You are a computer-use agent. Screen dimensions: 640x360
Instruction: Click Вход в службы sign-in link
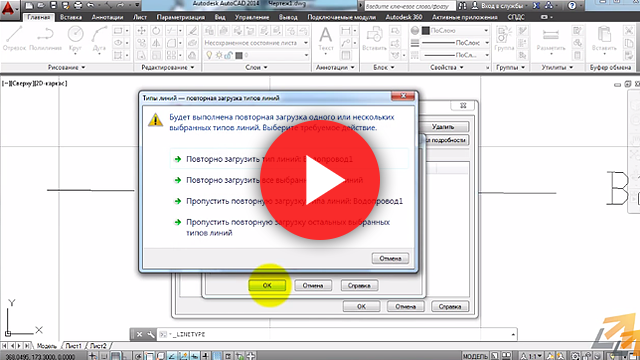(x=502, y=6)
